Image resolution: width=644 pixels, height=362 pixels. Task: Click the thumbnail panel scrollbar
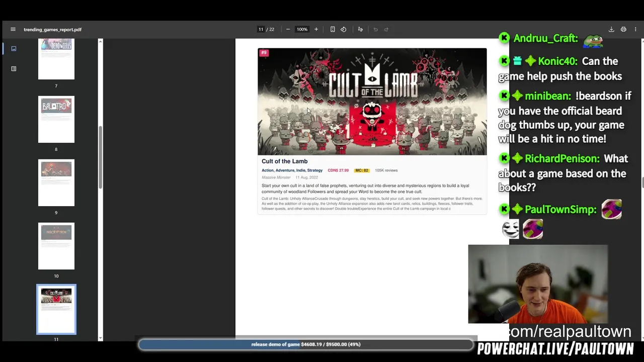[x=100, y=157]
